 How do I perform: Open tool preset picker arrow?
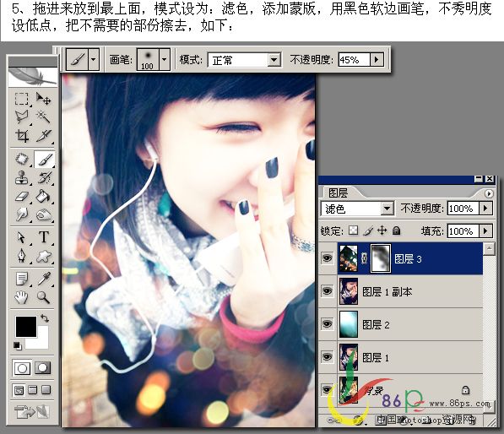94,59
